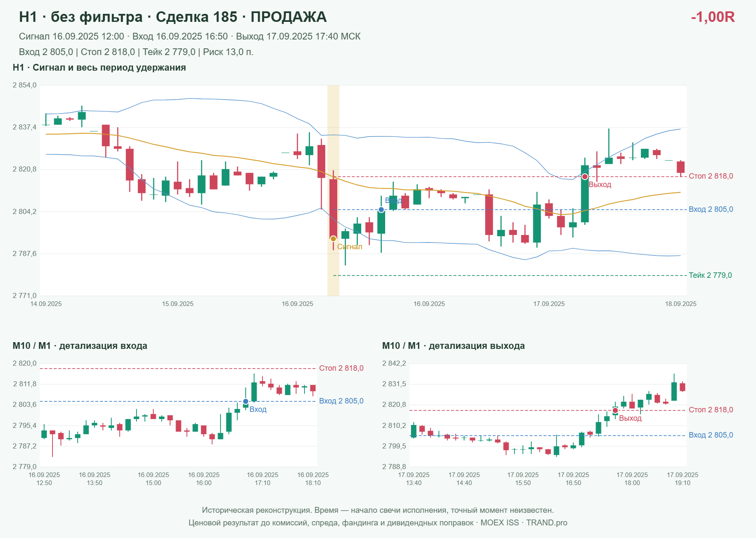This screenshot has height=538, width=756.
Task: Click the 2 787,2 axis value on entry chart
Action: 24,446
